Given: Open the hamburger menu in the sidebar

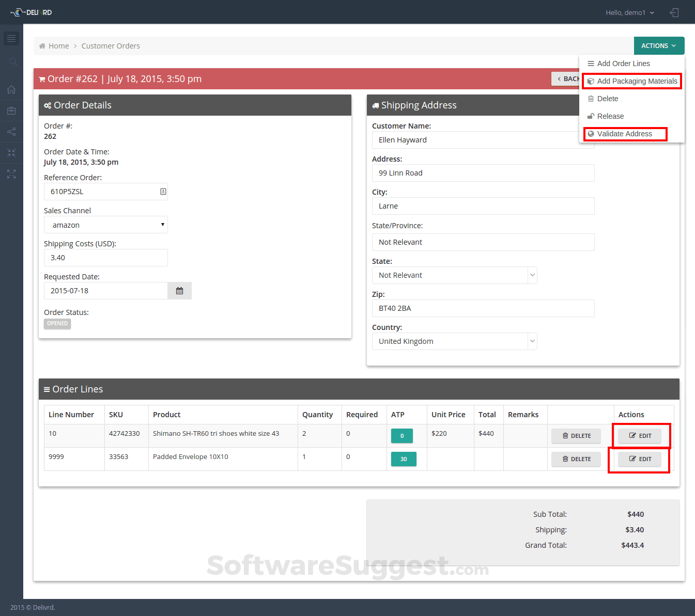Looking at the screenshot, I should click(11, 38).
